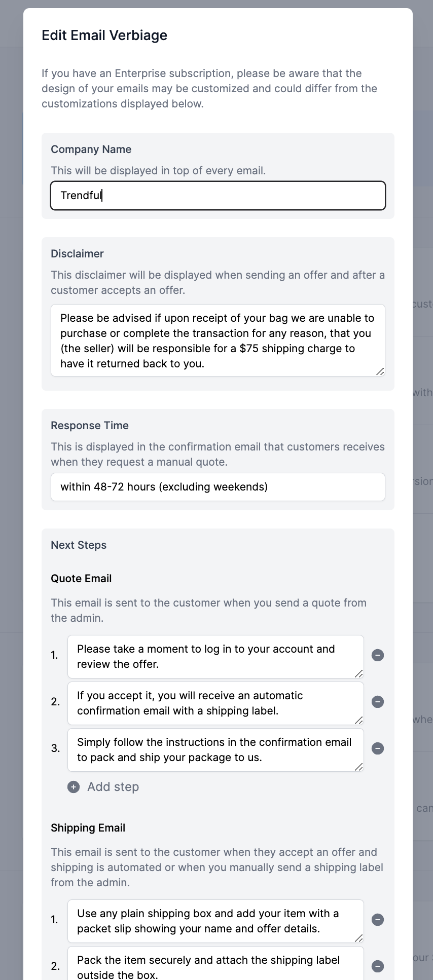Viewport: 433px width, 980px height.
Task: Click into the Disclaimer text area
Action: click(218, 341)
